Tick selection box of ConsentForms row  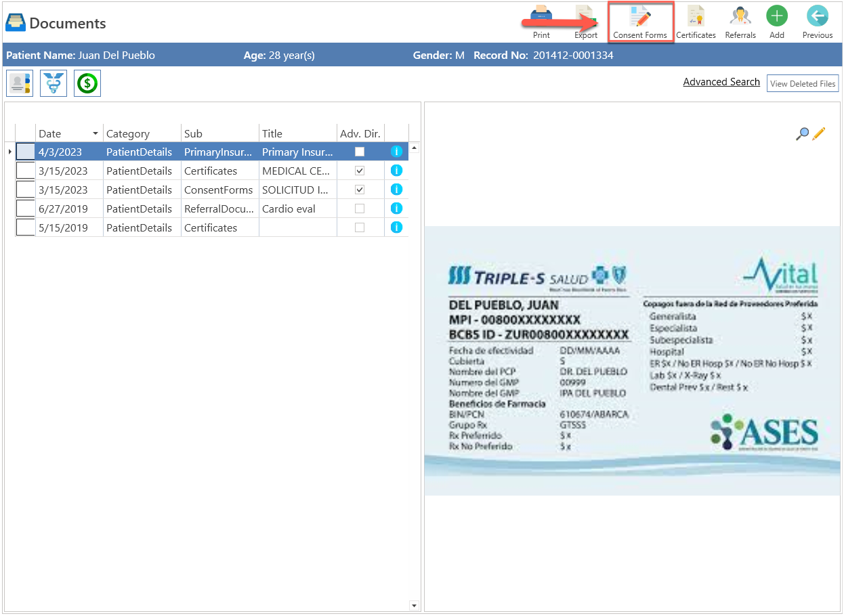click(26, 190)
